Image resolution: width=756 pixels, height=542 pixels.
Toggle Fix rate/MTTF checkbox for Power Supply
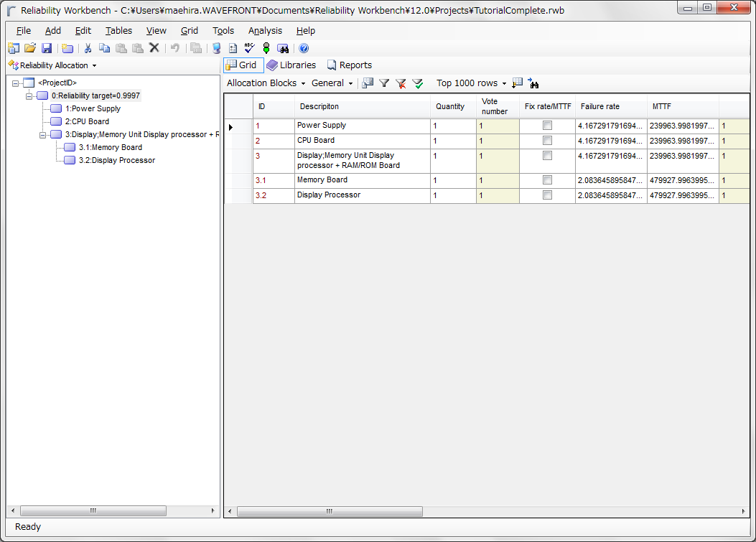point(547,126)
